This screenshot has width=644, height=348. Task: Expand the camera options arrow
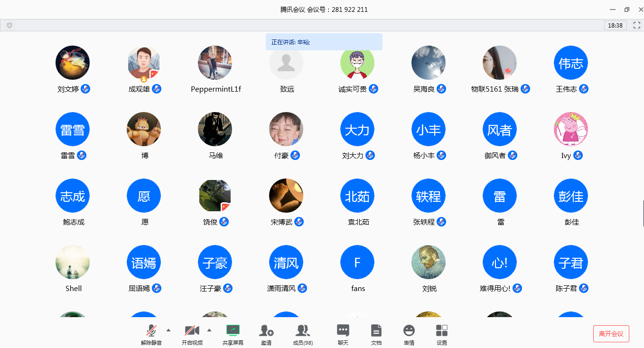(209, 330)
